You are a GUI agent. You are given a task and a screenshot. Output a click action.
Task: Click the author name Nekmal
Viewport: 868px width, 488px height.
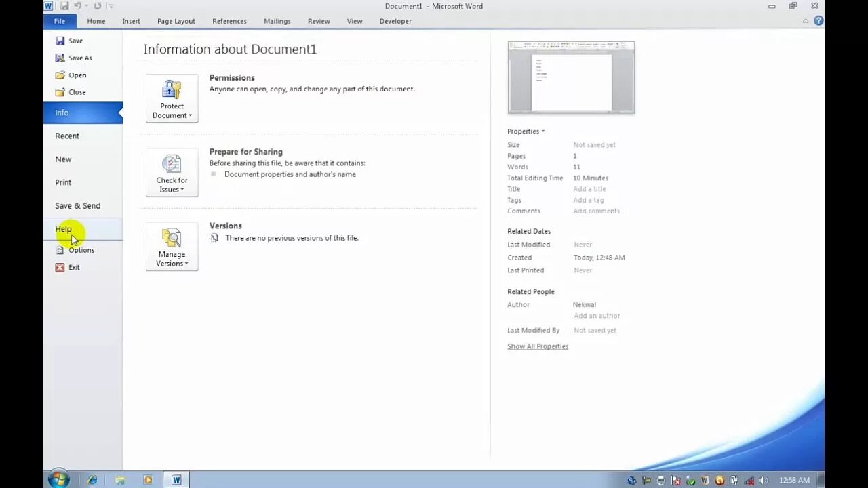tap(585, 305)
